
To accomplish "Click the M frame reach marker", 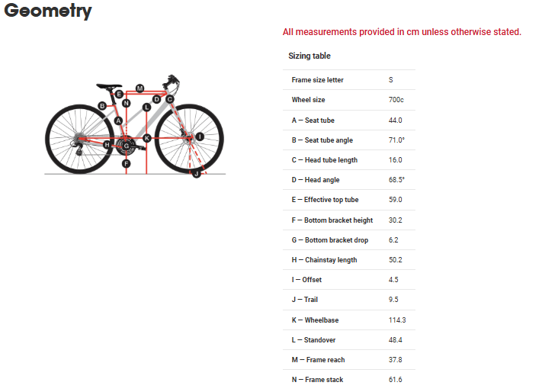I will click(x=140, y=88).
